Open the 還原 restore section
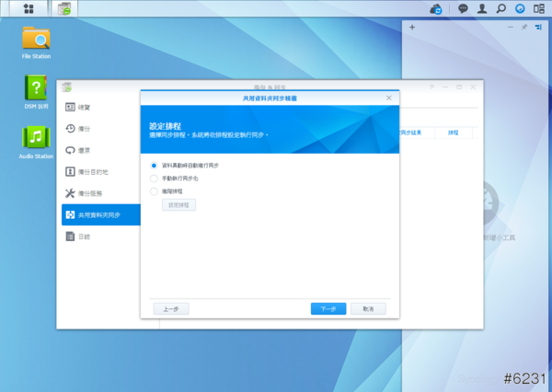The height and width of the screenshot is (392, 552). (85, 150)
